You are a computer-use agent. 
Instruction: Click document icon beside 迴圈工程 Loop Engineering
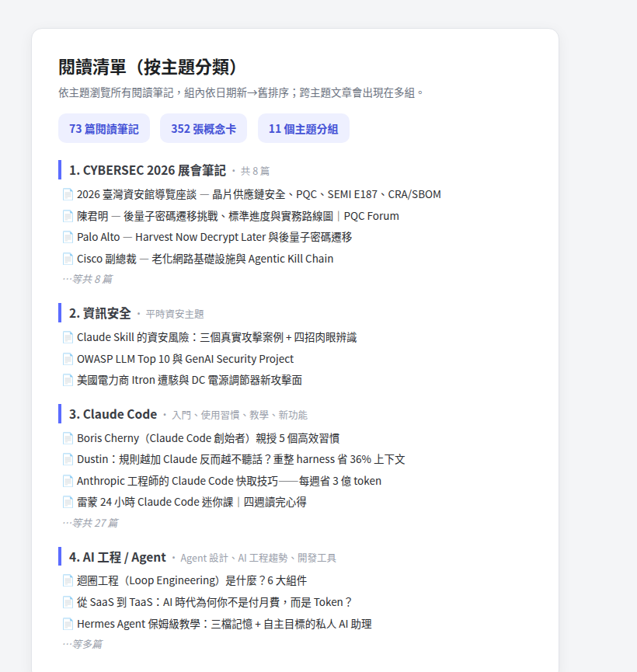coord(68,580)
